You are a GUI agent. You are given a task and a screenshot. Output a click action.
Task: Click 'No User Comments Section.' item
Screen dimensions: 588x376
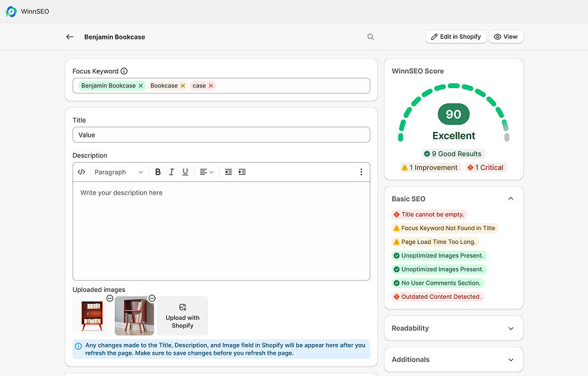click(x=438, y=283)
